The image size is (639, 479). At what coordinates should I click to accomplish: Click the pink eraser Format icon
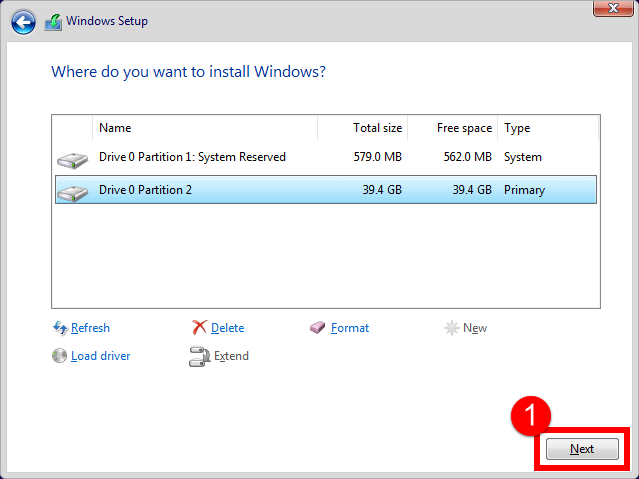coord(317,327)
